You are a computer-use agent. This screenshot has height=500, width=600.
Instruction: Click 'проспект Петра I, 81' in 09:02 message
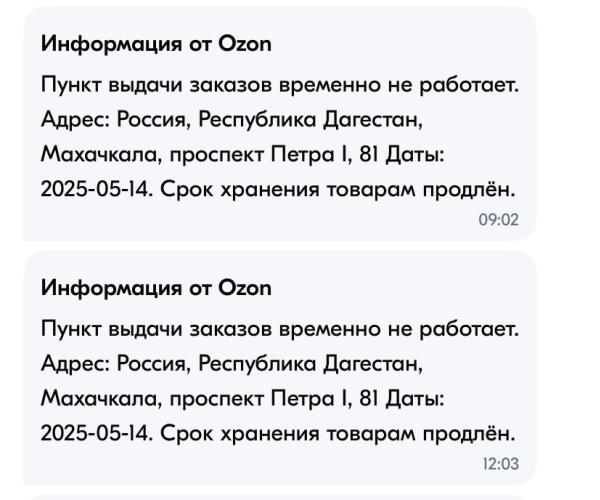274,155
